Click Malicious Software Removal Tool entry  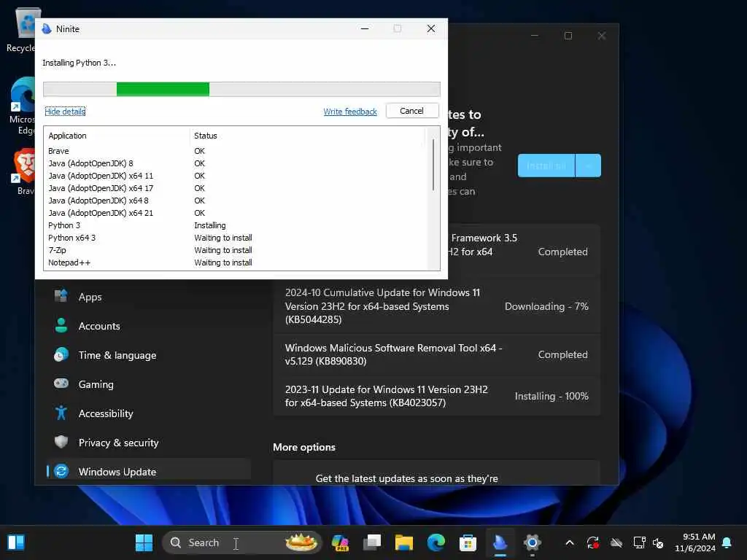(x=436, y=355)
